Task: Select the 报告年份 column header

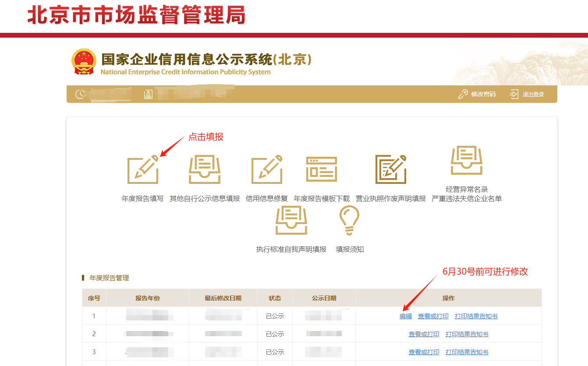Action: [148, 298]
